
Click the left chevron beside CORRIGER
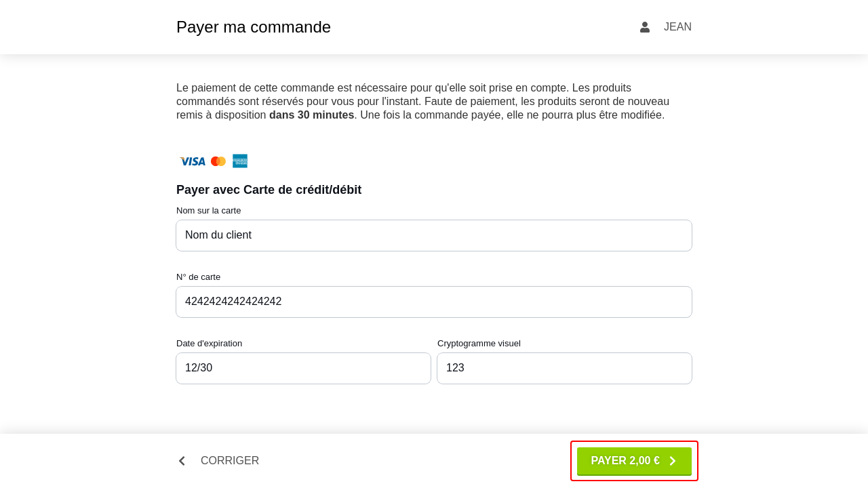(x=182, y=461)
